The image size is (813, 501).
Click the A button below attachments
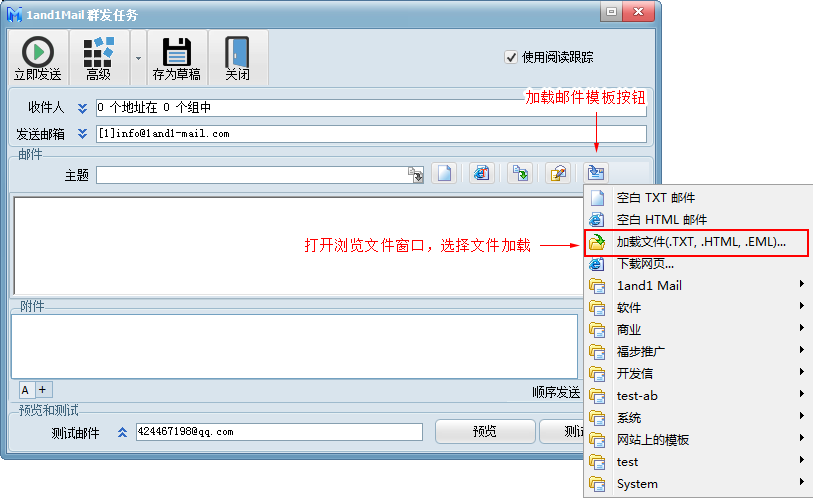point(25,389)
